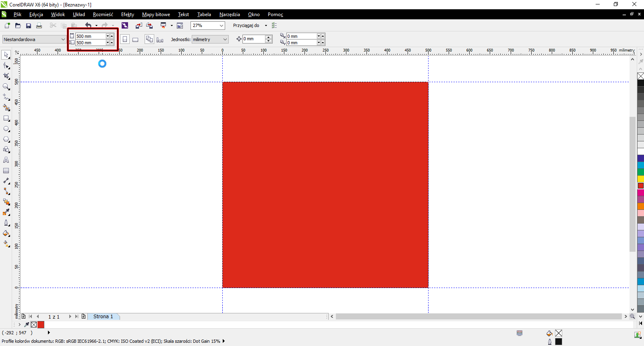Click the Print icon in toolbar
This screenshot has height=346, width=644.
(39, 25)
